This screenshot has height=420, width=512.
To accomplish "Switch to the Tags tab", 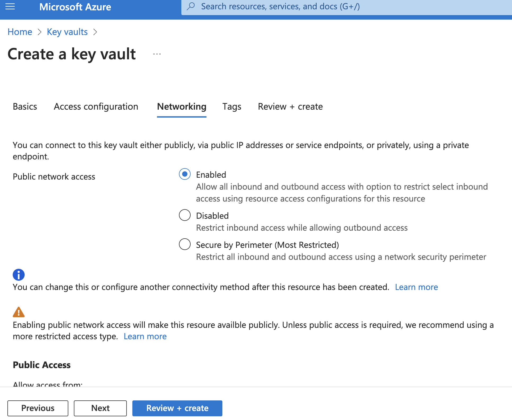I will 232,107.
